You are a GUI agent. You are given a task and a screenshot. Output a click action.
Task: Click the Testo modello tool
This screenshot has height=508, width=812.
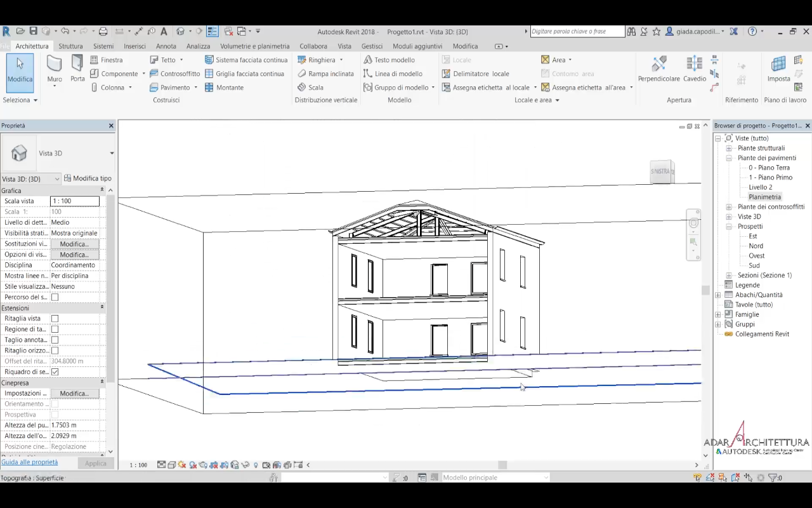[x=389, y=60]
